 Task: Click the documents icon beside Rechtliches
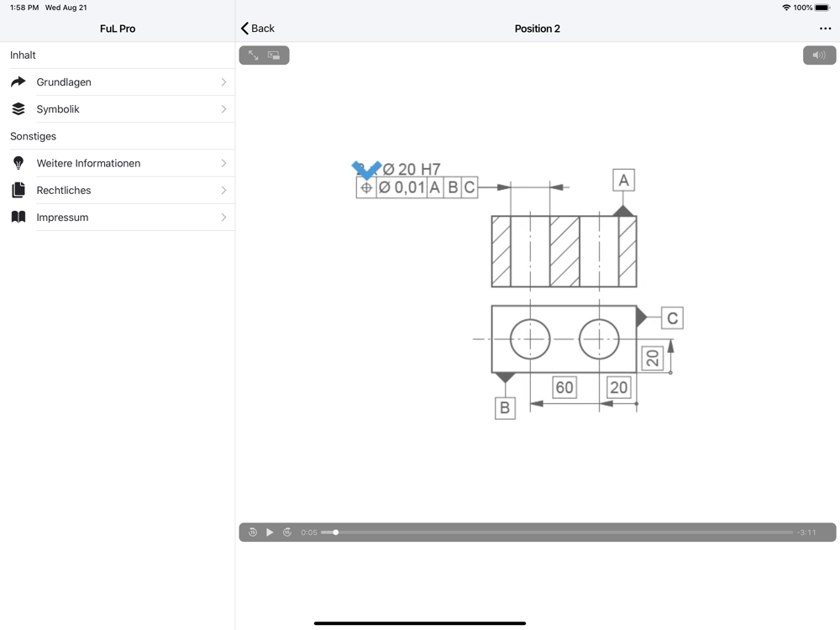coord(18,190)
